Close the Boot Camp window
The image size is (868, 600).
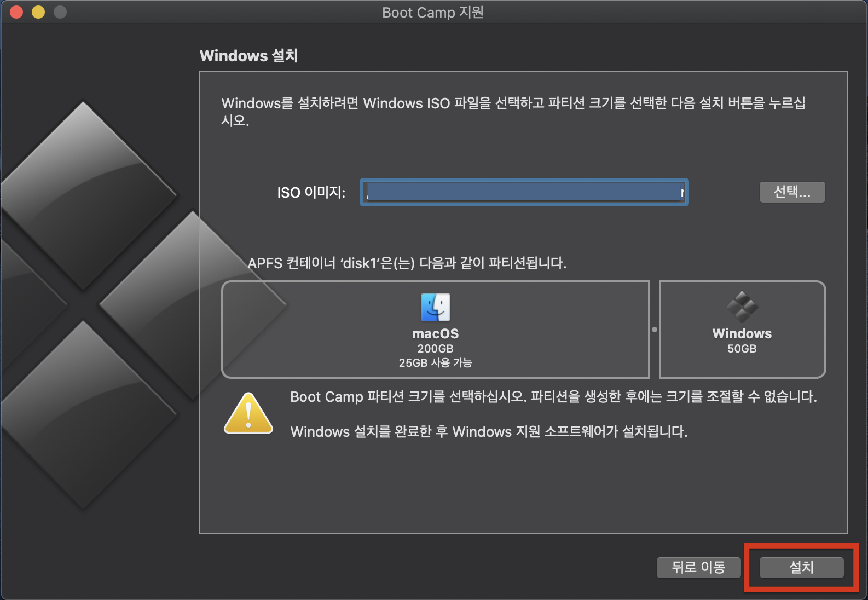[x=16, y=12]
